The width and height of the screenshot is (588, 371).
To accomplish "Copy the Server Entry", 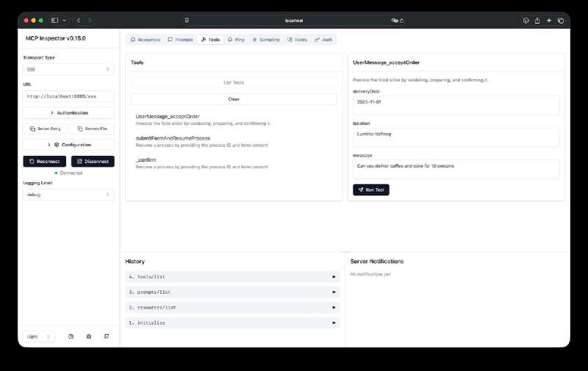I will click(x=45, y=129).
